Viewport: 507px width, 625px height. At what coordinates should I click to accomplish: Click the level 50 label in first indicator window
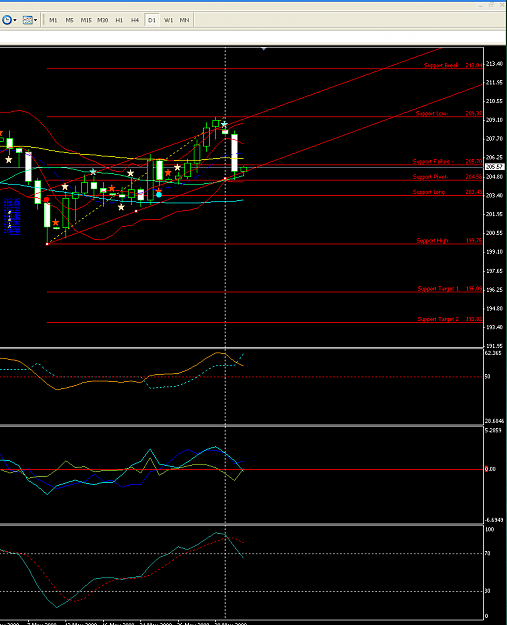point(487,376)
